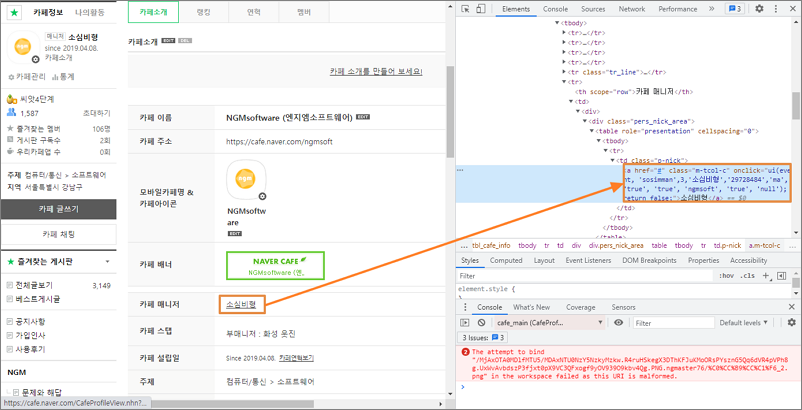Image resolution: width=802 pixels, height=410 pixels.
Task: Open the Accessibility tab
Action: click(748, 260)
